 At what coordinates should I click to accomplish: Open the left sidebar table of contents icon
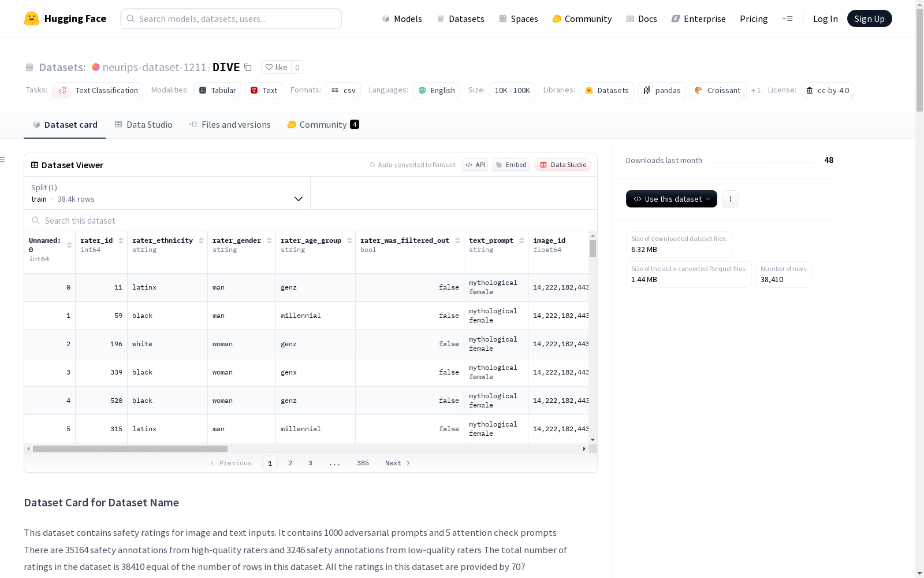[2, 160]
